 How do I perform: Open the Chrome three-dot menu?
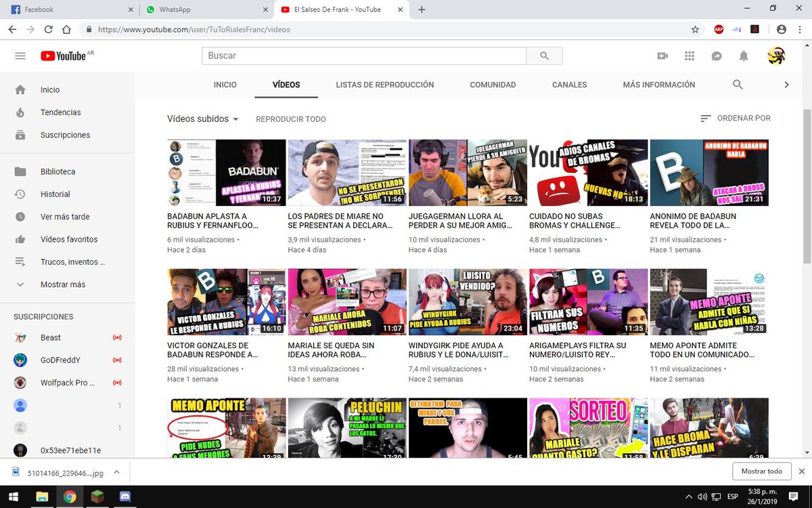coord(800,30)
